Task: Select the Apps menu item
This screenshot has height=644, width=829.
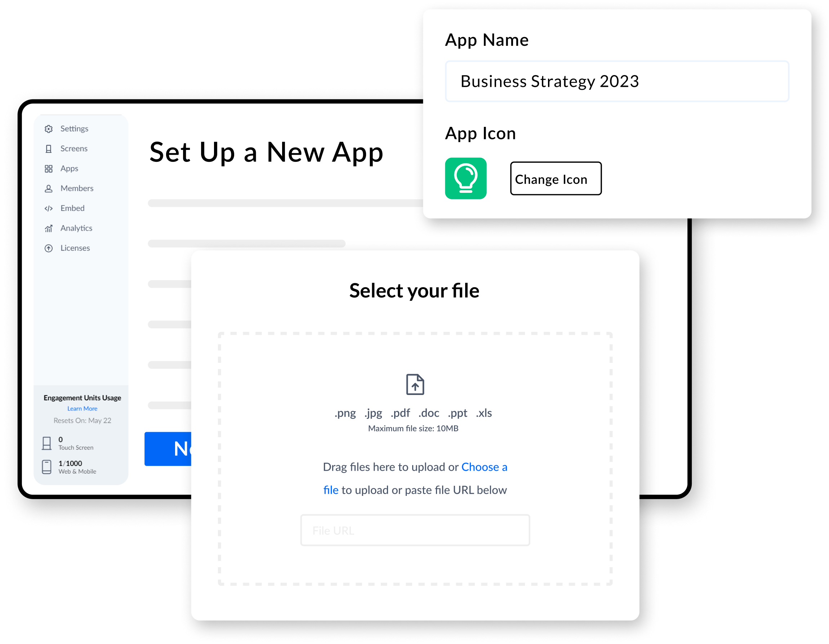Action: tap(69, 168)
